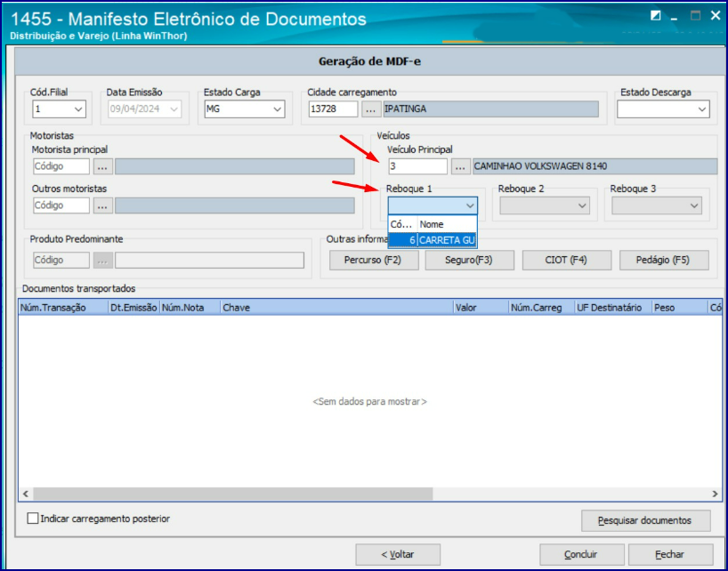Open the city lookup ellipsis button next to 13728

pos(370,109)
